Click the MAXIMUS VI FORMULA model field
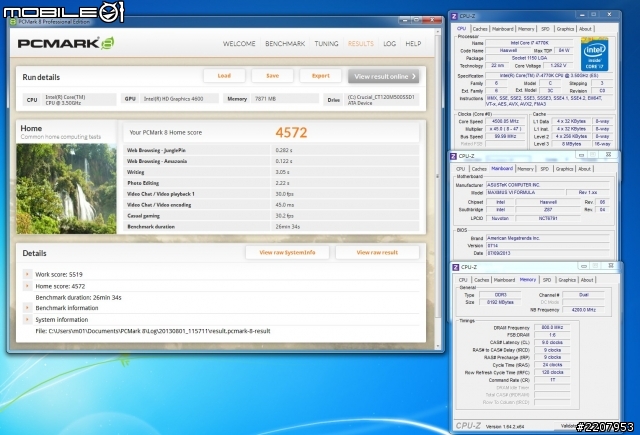The height and width of the screenshot is (435, 640). click(x=525, y=192)
